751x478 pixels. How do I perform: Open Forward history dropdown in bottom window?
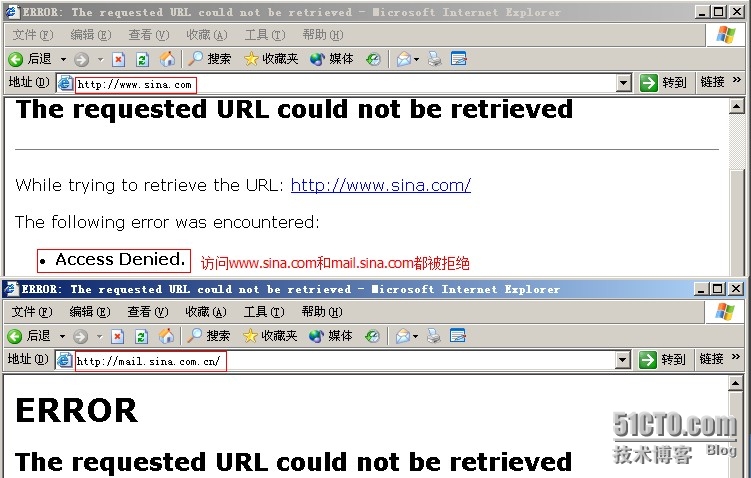(x=100, y=337)
